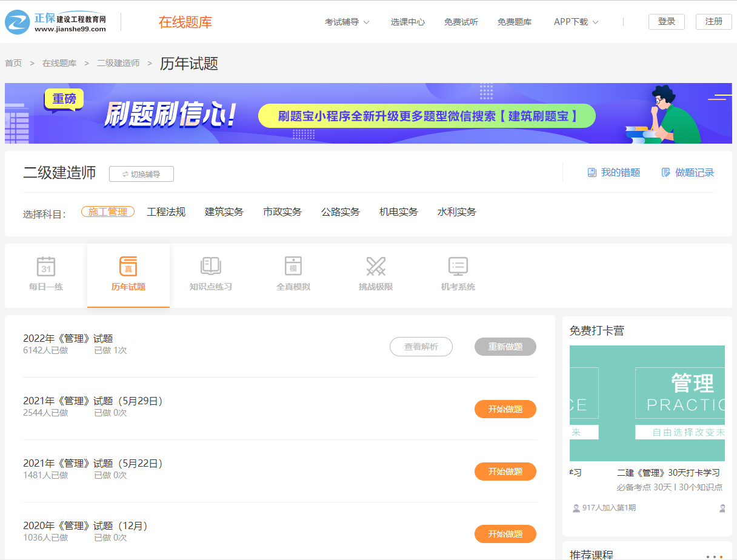This screenshot has height=560, width=737.
Task: Open 知识点练习 practice section icon
Action: pos(210,267)
